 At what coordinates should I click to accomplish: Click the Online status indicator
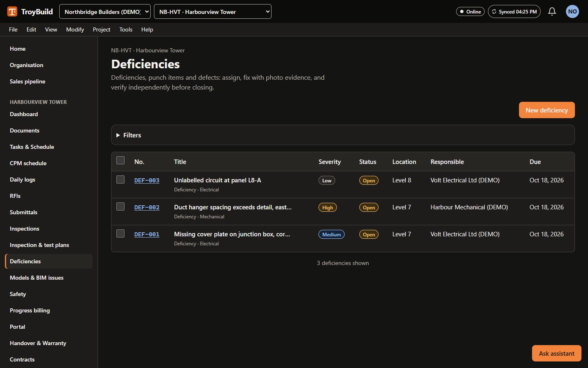pyautogui.click(x=470, y=11)
